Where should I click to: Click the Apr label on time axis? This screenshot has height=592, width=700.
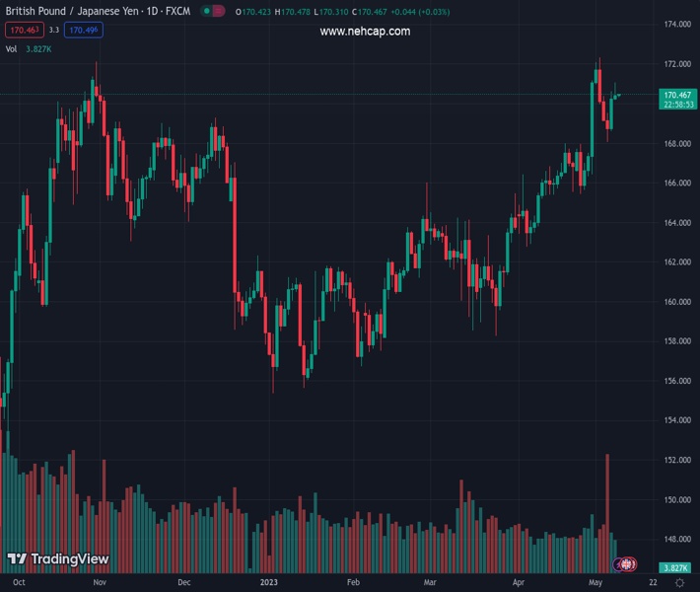click(x=520, y=583)
